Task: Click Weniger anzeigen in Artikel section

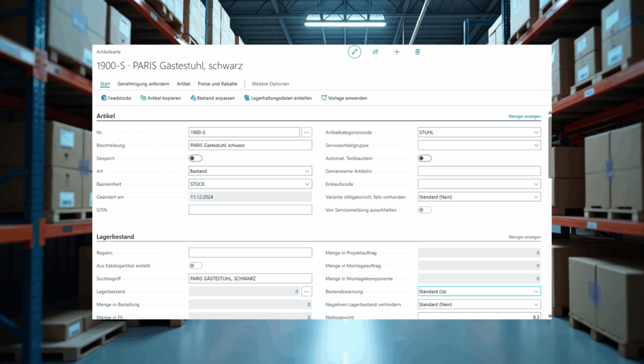Action: pos(525,117)
